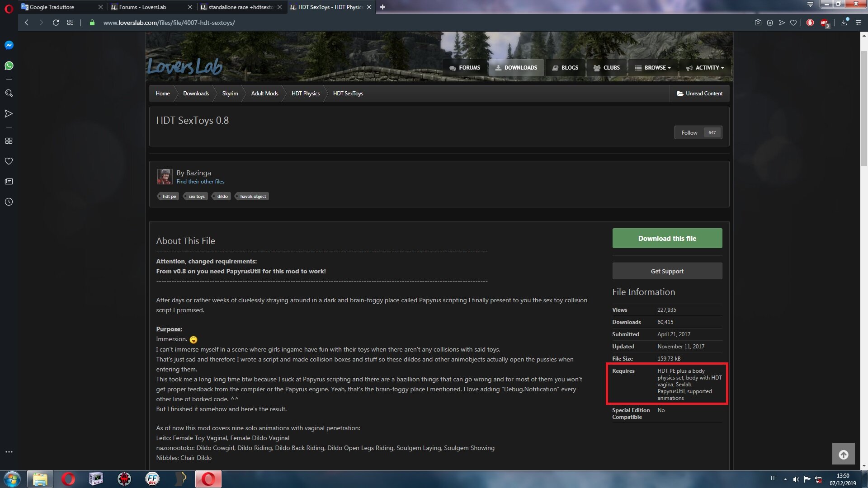
Task: Open the FF dec taskbar application
Action: pyautogui.click(x=152, y=479)
